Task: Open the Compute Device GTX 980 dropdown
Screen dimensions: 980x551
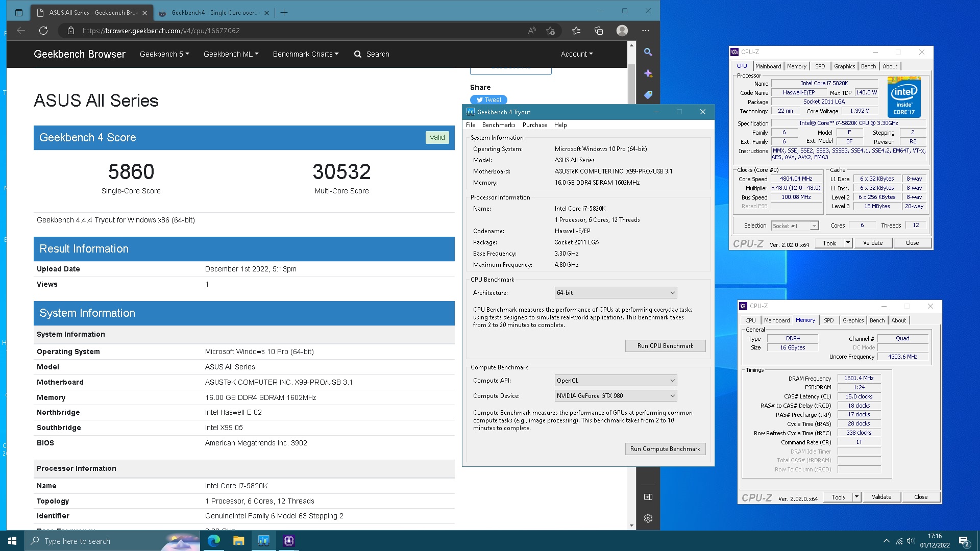Action: click(616, 396)
